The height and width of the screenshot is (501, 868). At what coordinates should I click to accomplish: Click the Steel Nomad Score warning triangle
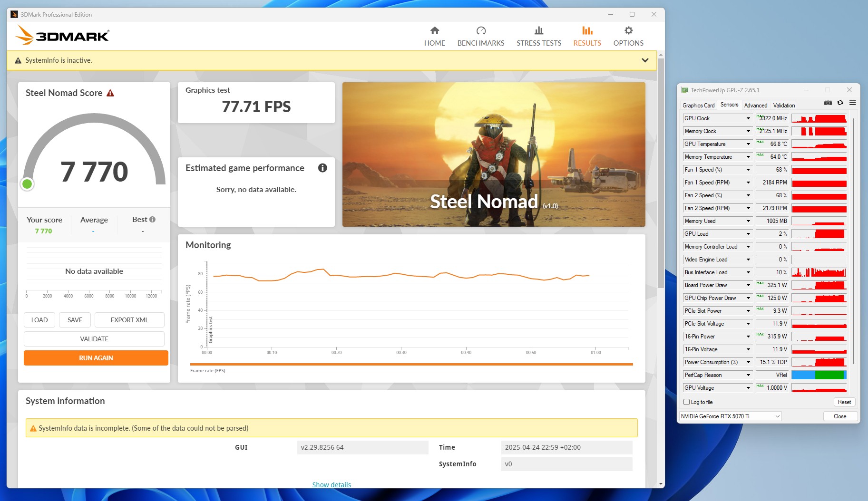tap(110, 93)
